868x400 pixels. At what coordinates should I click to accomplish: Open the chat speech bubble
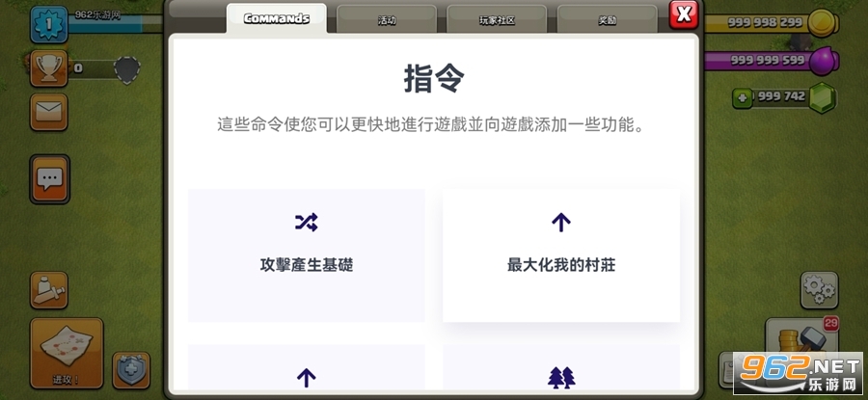click(49, 179)
